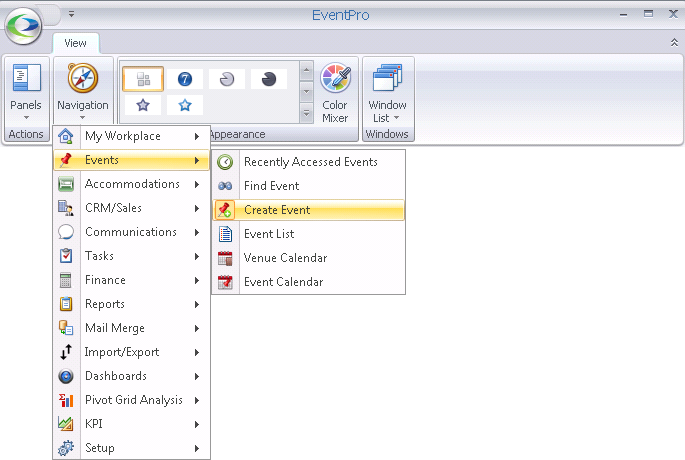Click the KPI graph icon

click(66, 424)
